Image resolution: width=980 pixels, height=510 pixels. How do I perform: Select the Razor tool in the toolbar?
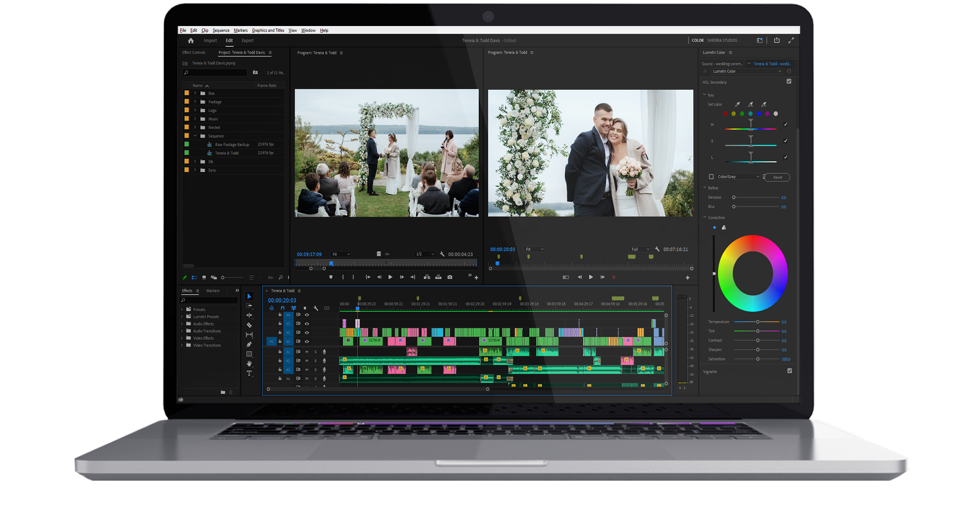pyautogui.click(x=249, y=325)
